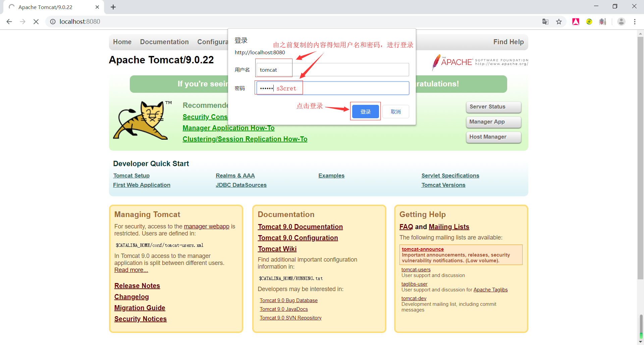644x345 pixels.
Task: Click the 取消 cancel button
Action: pyautogui.click(x=396, y=112)
